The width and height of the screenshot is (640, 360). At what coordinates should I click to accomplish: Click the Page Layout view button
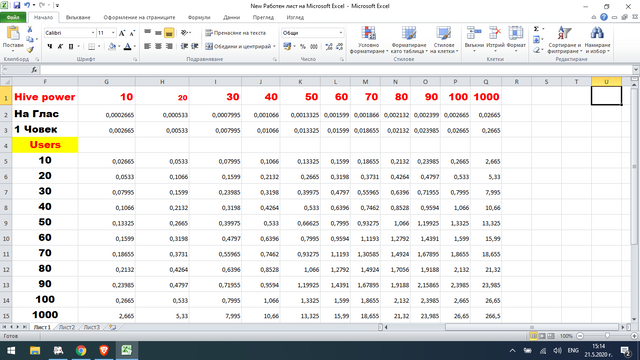542,336
